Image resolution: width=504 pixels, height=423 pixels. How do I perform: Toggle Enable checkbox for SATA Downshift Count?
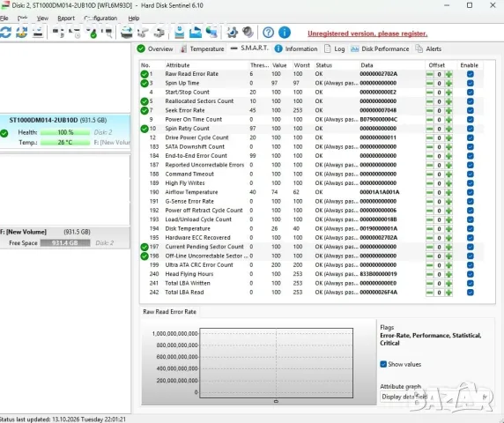coord(470,147)
